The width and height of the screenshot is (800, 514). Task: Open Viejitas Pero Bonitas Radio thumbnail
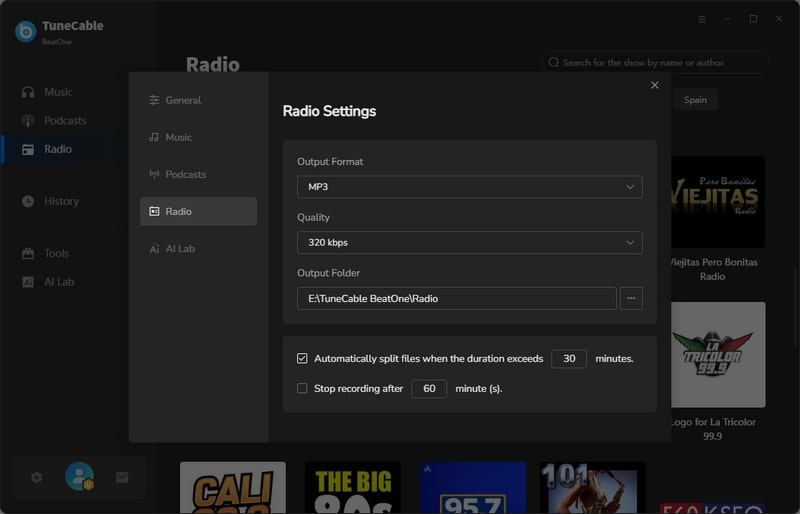[x=717, y=202]
